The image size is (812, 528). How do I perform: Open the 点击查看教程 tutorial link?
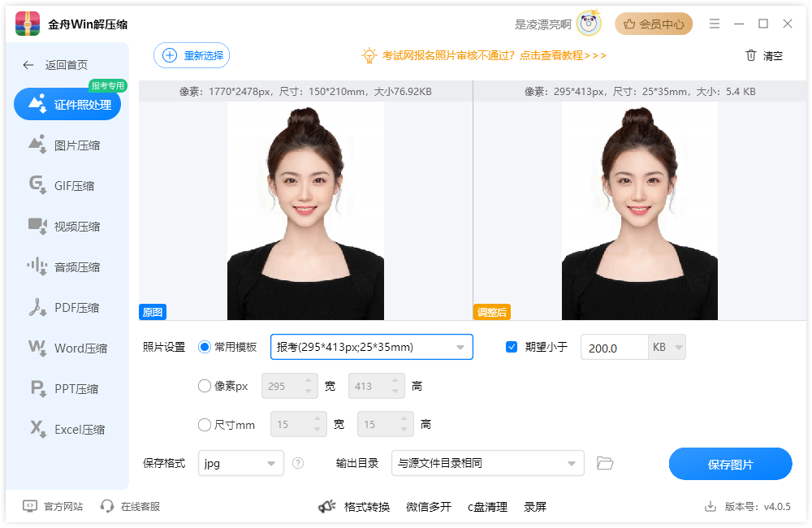(552, 55)
